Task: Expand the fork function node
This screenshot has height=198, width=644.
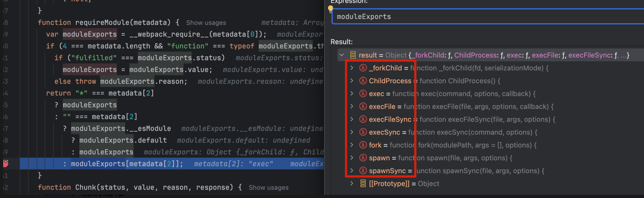Action: click(x=352, y=145)
